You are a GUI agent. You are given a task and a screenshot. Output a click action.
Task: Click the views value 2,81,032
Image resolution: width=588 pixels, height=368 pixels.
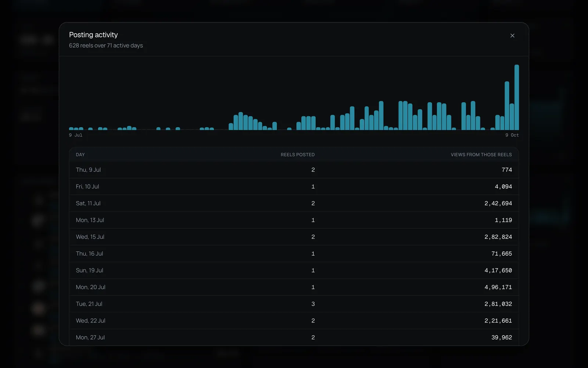pos(498,304)
